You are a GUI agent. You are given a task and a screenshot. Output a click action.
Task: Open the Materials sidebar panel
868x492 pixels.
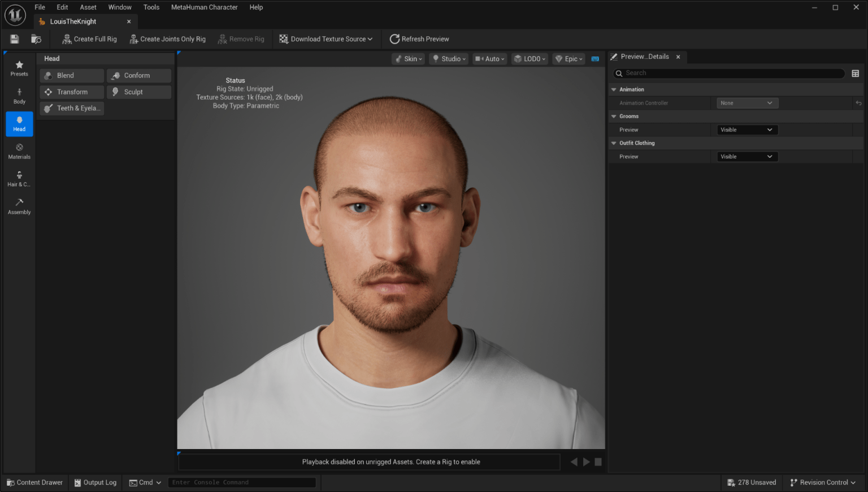[x=19, y=151]
